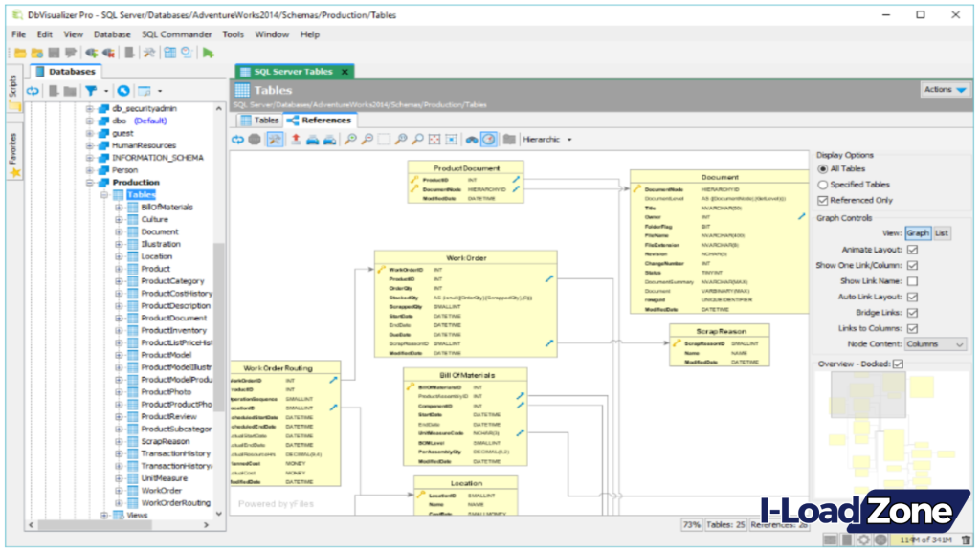
Task: Toggle the Bridge Links checkbox
Action: [912, 313]
